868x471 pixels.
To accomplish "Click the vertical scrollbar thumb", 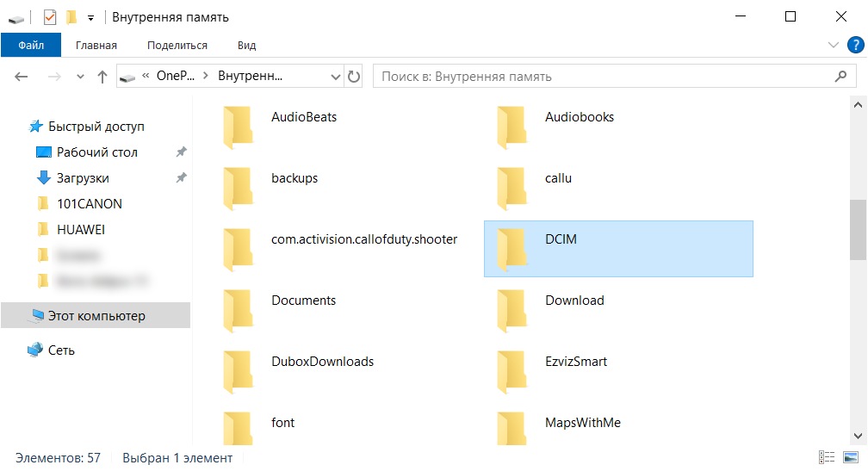I will point(858,228).
